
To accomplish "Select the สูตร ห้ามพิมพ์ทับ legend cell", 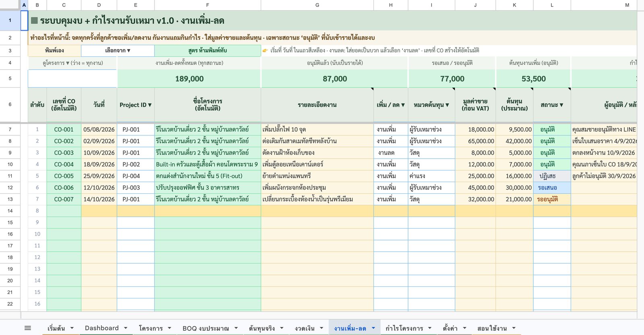I will [208, 50].
